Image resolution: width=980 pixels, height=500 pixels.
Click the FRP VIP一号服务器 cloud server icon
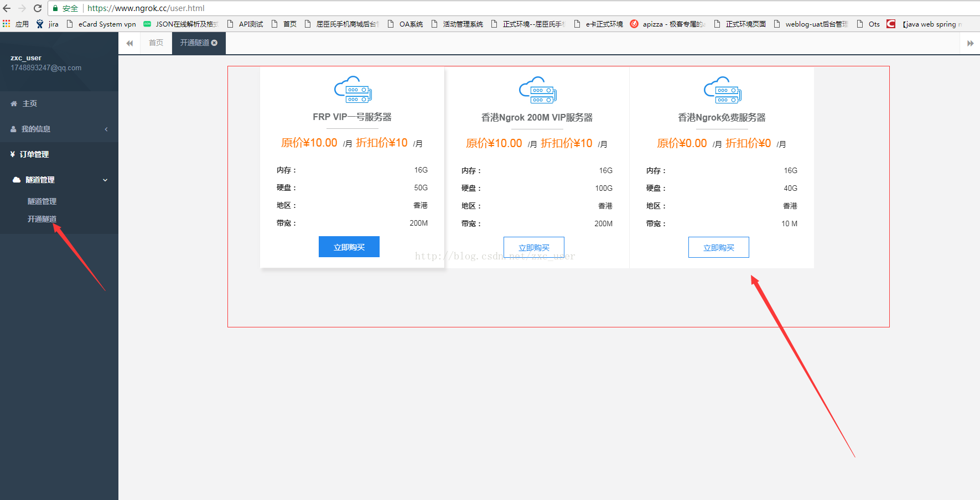coord(352,90)
